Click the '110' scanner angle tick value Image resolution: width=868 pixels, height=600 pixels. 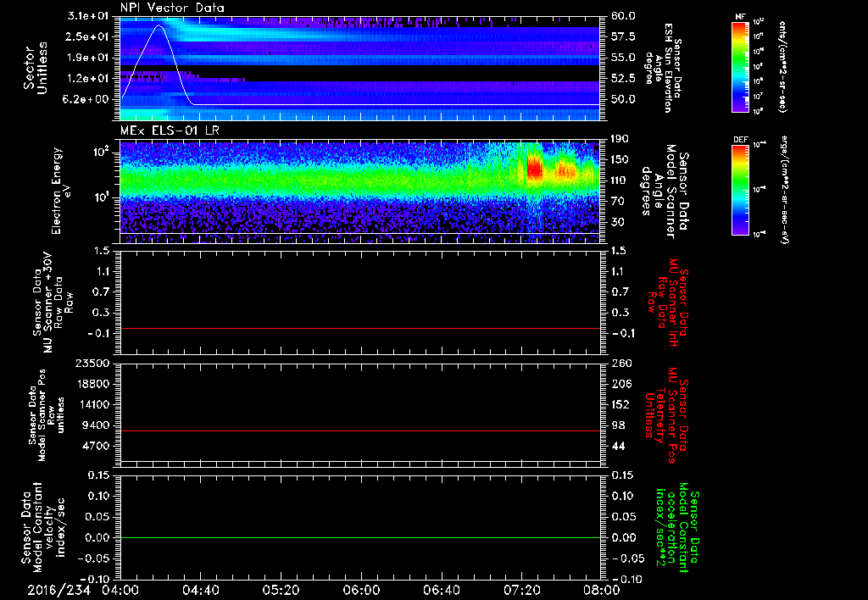[620, 181]
